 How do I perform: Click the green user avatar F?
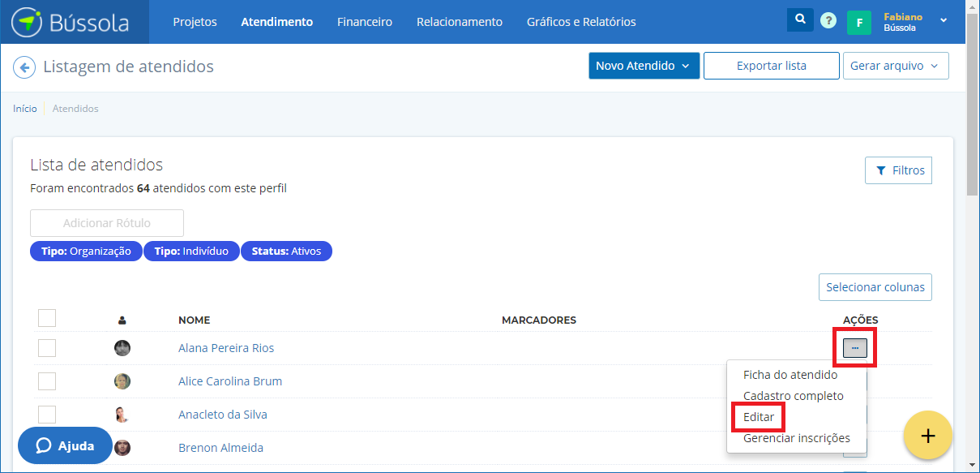coord(858,22)
